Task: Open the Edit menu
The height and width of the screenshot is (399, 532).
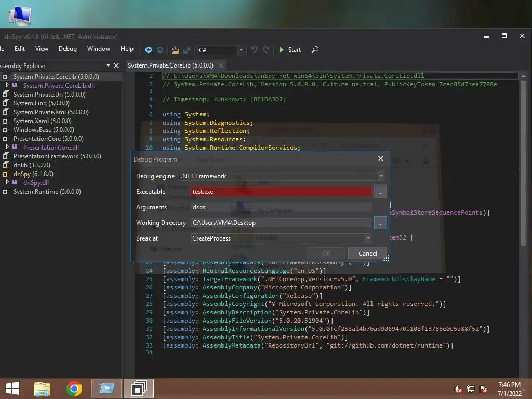Action: [x=20, y=49]
